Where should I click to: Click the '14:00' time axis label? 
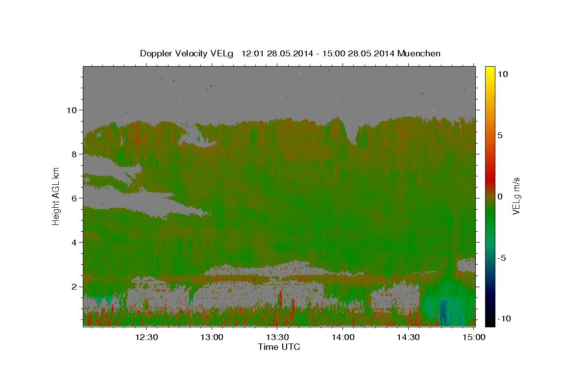pyautogui.click(x=343, y=337)
